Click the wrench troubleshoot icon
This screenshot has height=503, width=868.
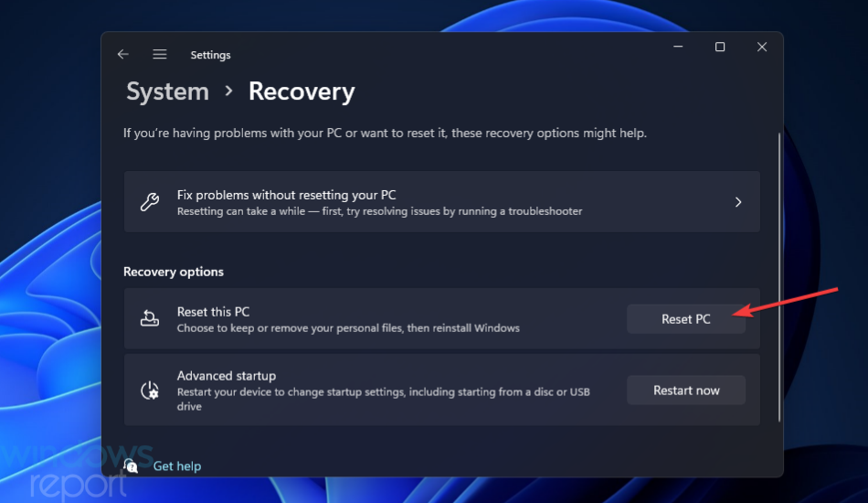tap(150, 202)
